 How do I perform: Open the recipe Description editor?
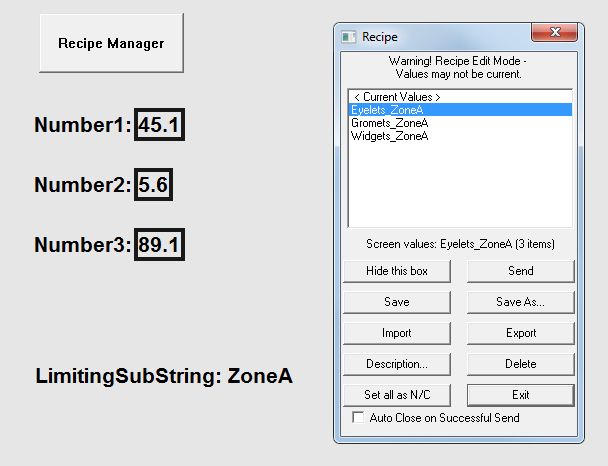point(396,364)
